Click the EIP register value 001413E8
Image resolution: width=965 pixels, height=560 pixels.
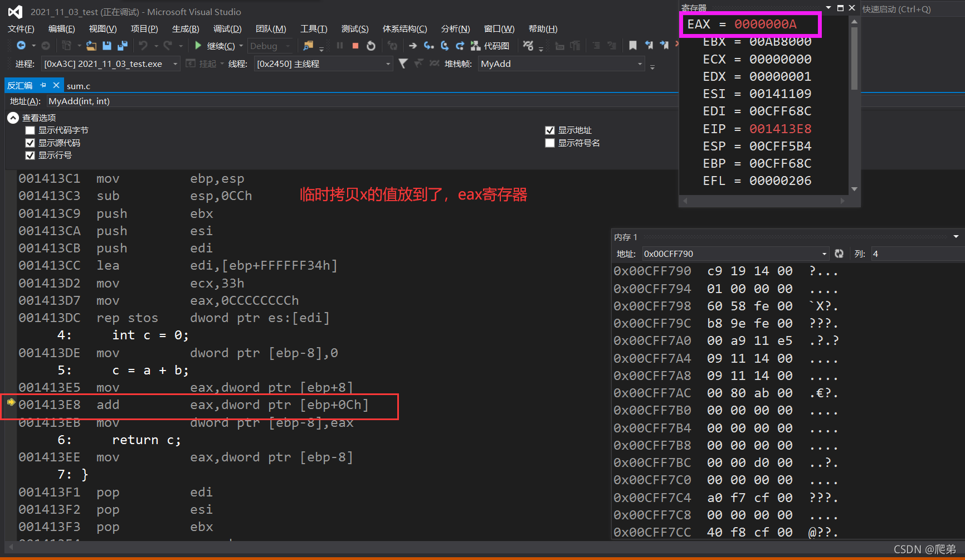pyautogui.click(x=780, y=129)
